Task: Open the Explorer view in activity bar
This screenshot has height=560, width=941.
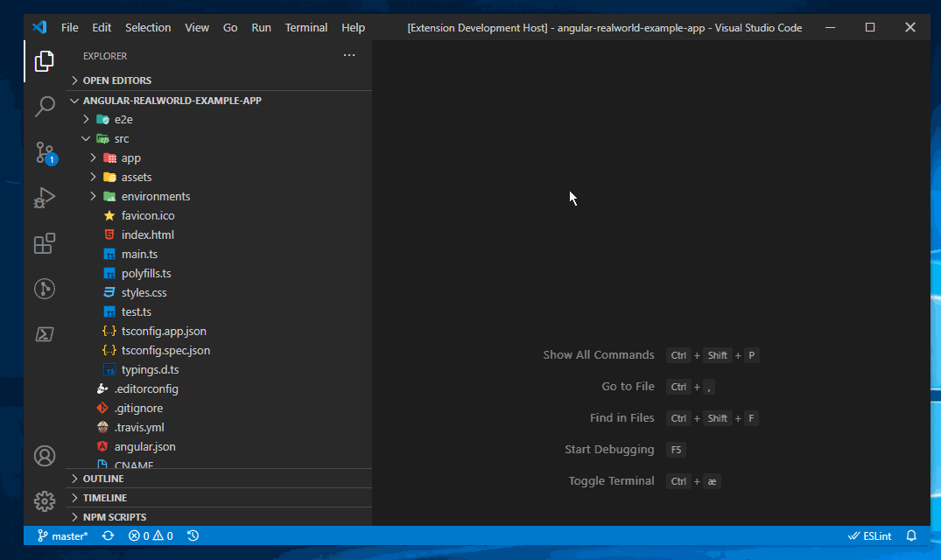Action: coord(45,61)
